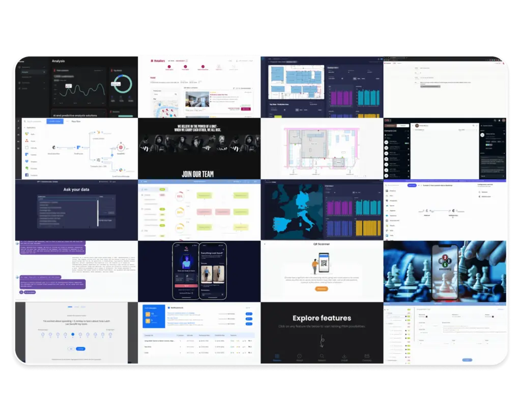This screenshot has width=521, height=420.
Task: Open the purple chatbot conversation thumbnail
Action: tap(76, 271)
